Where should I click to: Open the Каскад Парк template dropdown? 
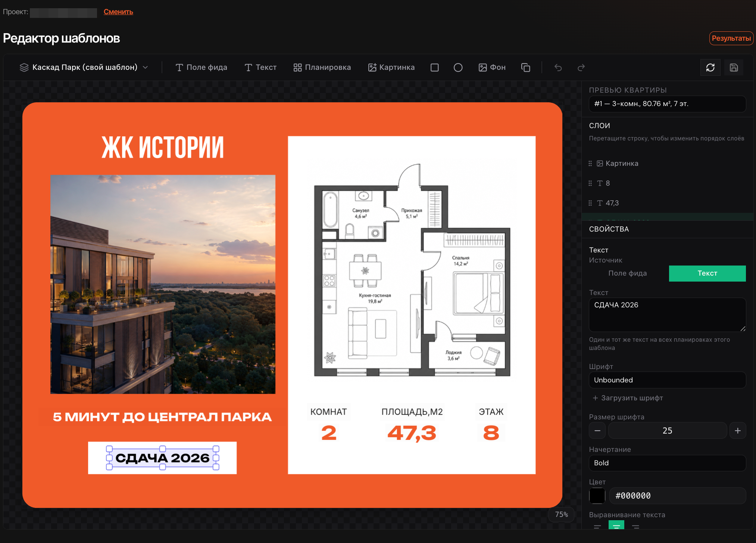(x=84, y=68)
